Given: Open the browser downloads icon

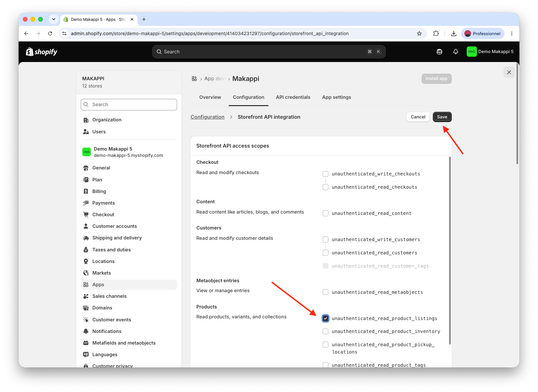Looking at the screenshot, I should (x=454, y=33).
